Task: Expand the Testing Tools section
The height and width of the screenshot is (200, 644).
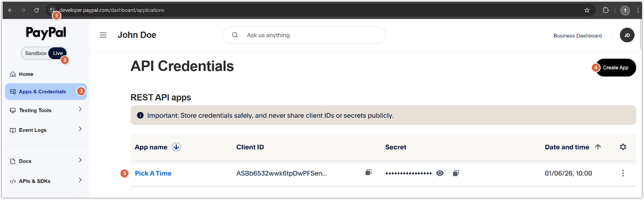Action: 80,110
